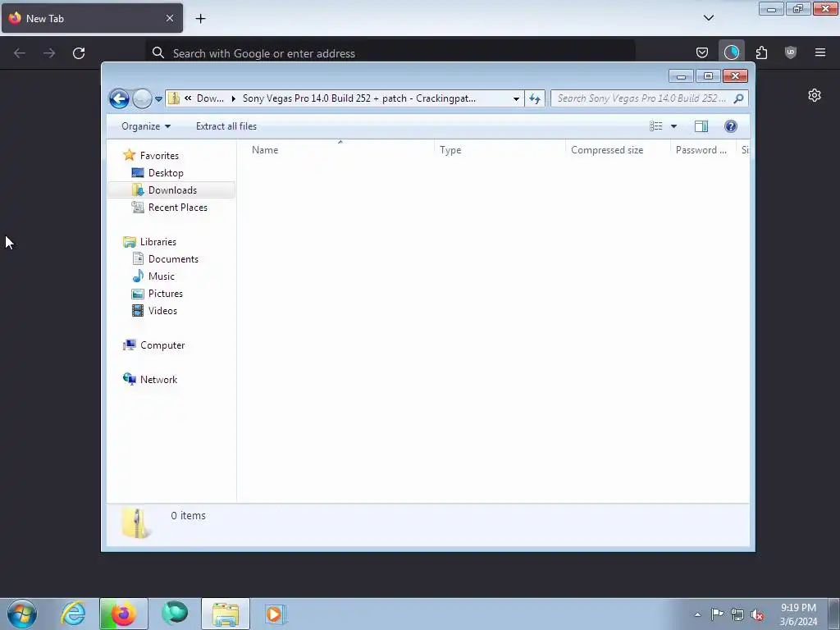Image resolution: width=840 pixels, height=630 pixels.
Task: Sort by the Type column
Action: pyautogui.click(x=500, y=150)
